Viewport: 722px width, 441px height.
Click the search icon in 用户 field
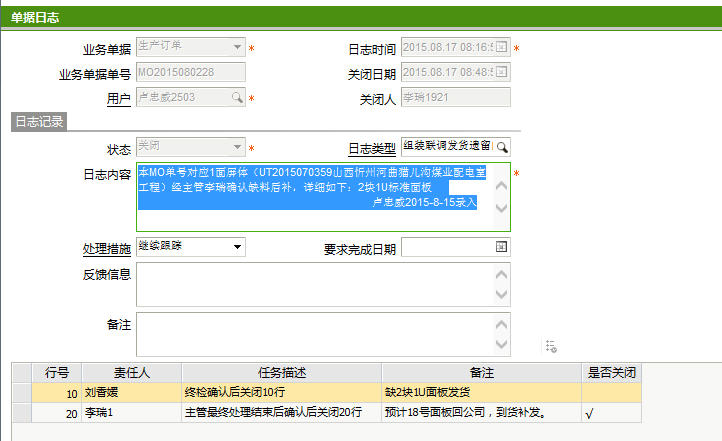coord(237,98)
